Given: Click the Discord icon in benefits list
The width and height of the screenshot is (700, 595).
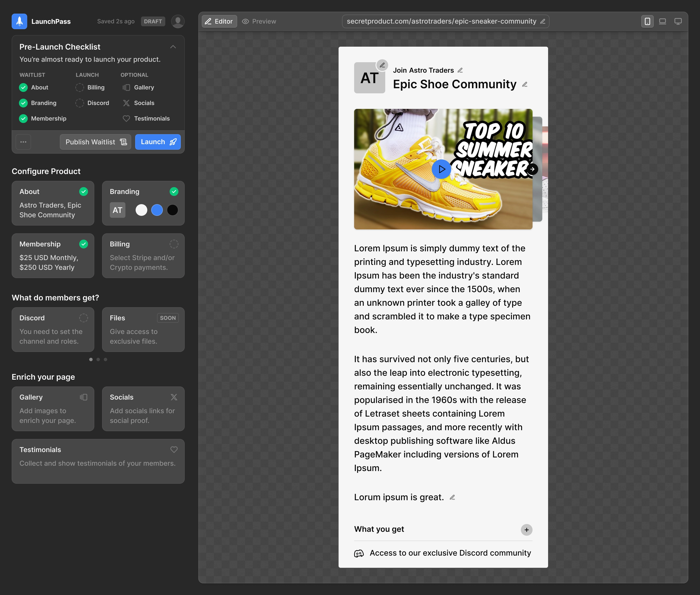Looking at the screenshot, I should click(x=359, y=553).
